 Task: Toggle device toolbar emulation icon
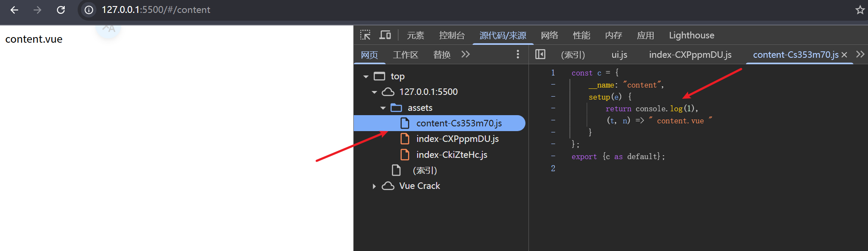385,35
